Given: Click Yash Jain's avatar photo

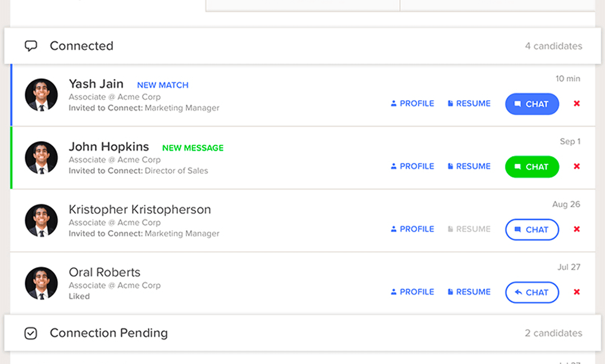Looking at the screenshot, I should click(41, 95).
